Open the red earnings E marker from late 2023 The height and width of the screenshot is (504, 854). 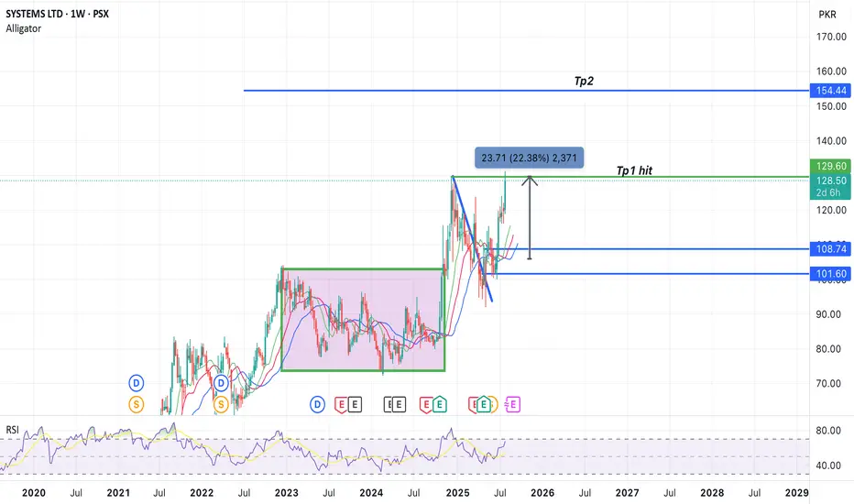[341, 405]
